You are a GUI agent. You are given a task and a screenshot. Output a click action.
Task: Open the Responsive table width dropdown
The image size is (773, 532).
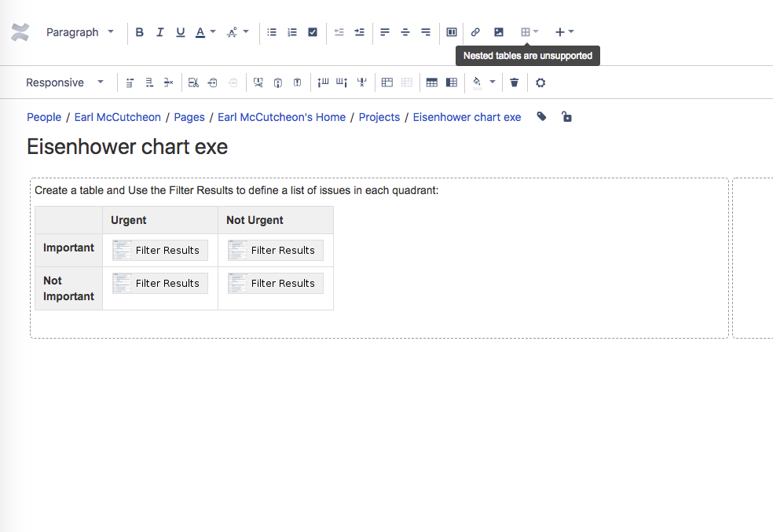pos(64,83)
